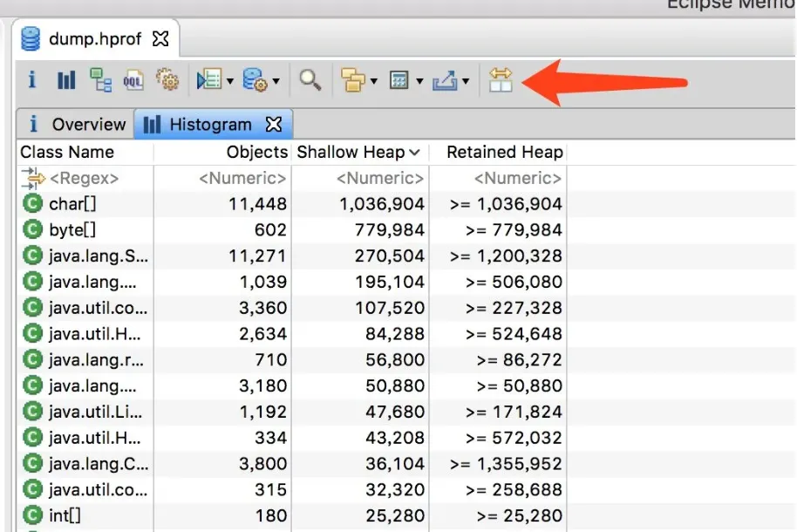Open the calculator icon's dropdown arrow

[419, 81]
